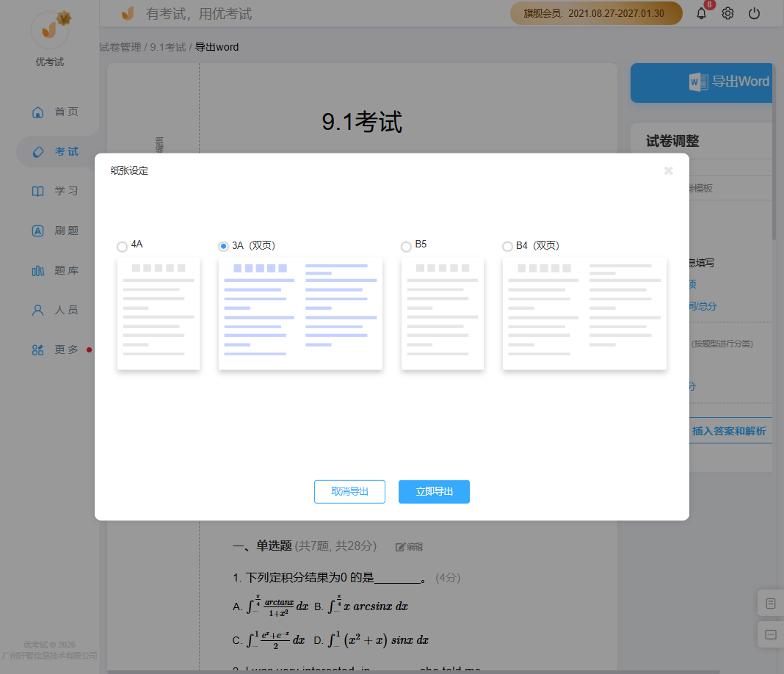Viewport: 784px width, 674px height.
Task: Open the 刷题 question practice icon
Action: coord(37,231)
